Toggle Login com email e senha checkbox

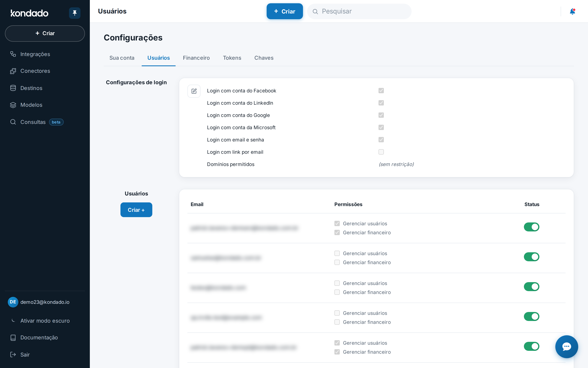coord(381,140)
